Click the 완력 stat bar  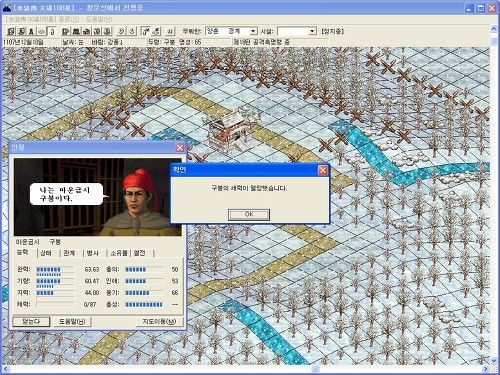[55, 269]
